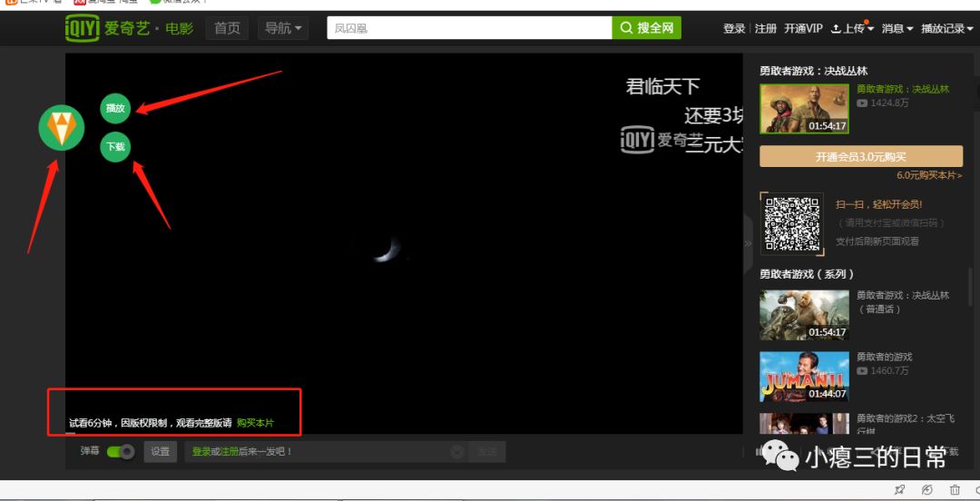Click the circular no-image icon in status bar
The height and width of the screenshot is (501, 980).
pyautogui.click(x=927, y=490)
